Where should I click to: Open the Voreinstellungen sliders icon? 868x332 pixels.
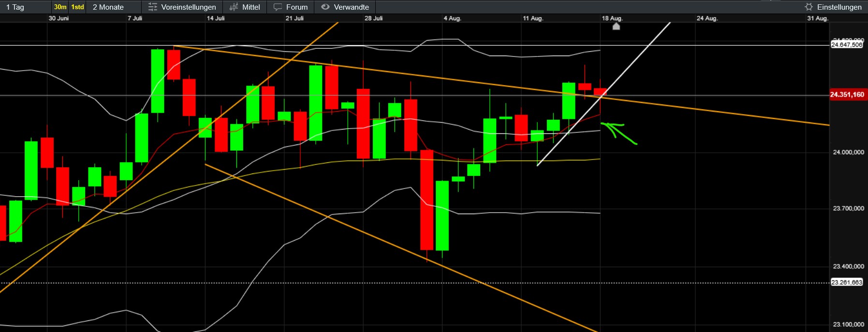153,7
